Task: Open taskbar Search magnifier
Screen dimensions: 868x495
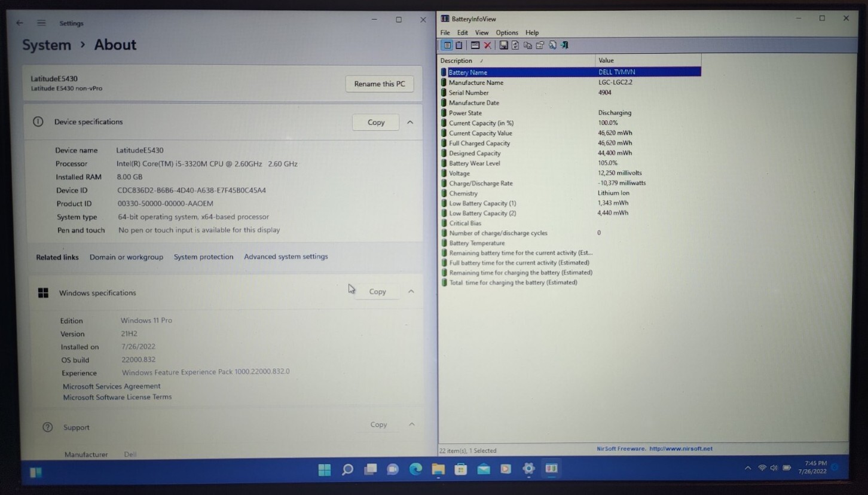Action: 347,469
